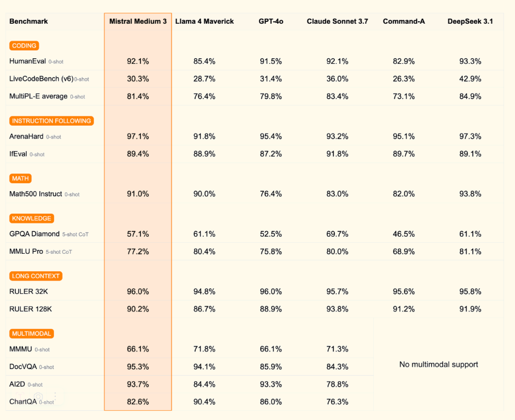Click the LONG CONTEXT badge

(x=36, y=276)
